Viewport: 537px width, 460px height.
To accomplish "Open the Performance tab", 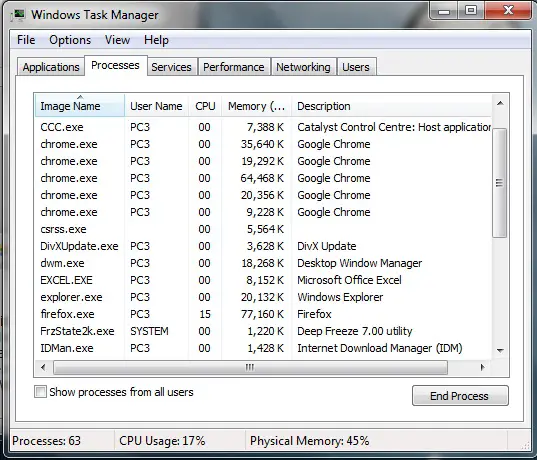I will coord(234,67).
